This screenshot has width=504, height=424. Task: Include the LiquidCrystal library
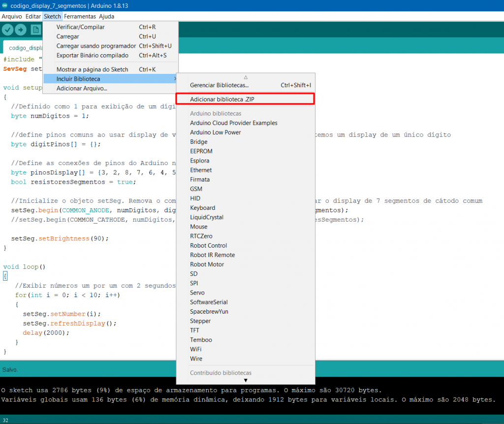(206, 217)
